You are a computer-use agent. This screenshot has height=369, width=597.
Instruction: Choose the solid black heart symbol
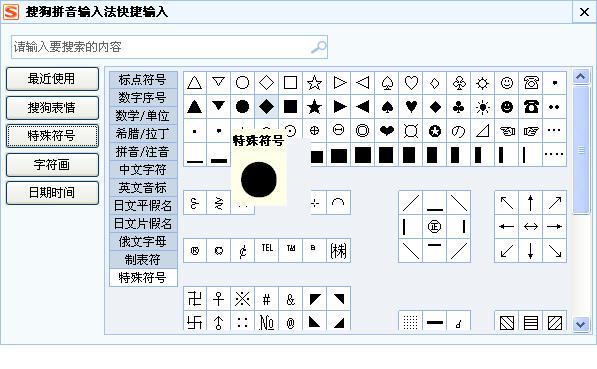point(411,107)
